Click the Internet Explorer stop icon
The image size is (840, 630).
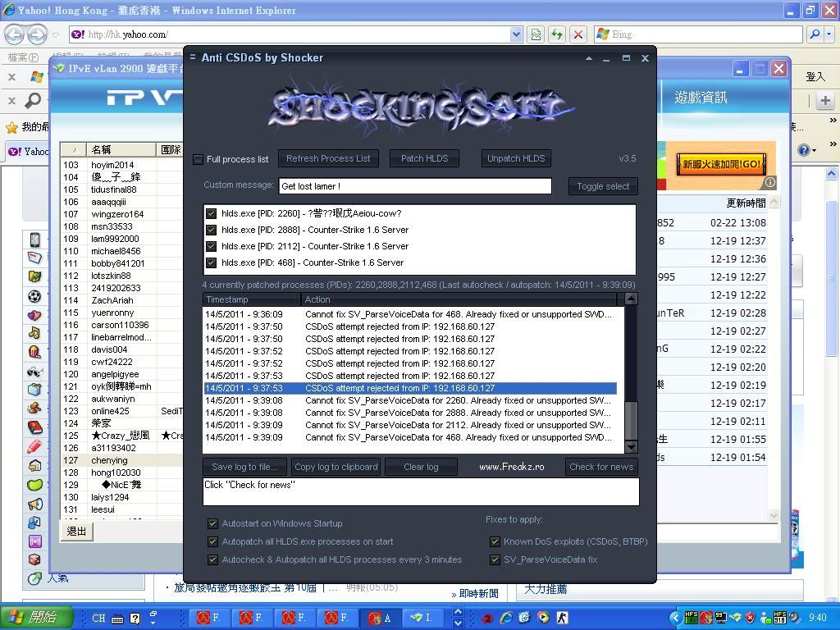pos(578,34)
